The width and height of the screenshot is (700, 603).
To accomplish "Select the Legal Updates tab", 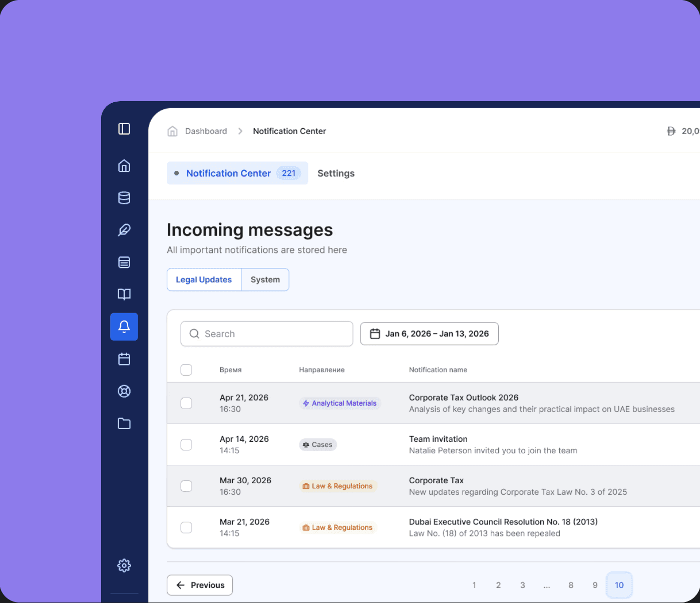I will pos(204,279).
